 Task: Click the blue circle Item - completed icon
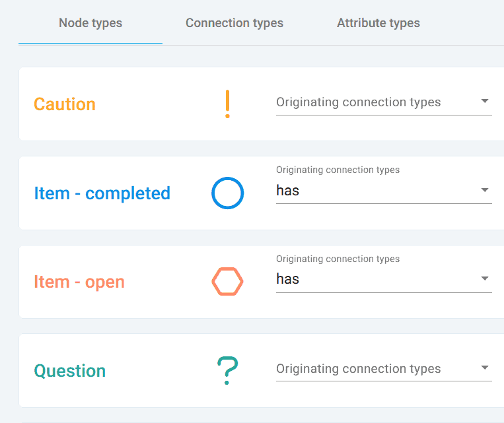pyautogui.click(x=228, y=193)
